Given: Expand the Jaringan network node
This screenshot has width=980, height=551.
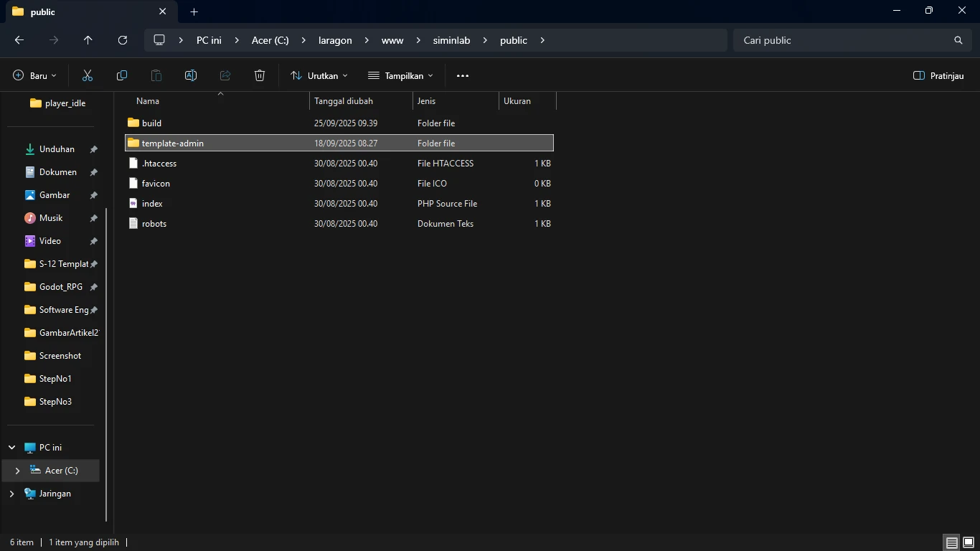Looking at the screenshot, I should (x=11, y=494).
